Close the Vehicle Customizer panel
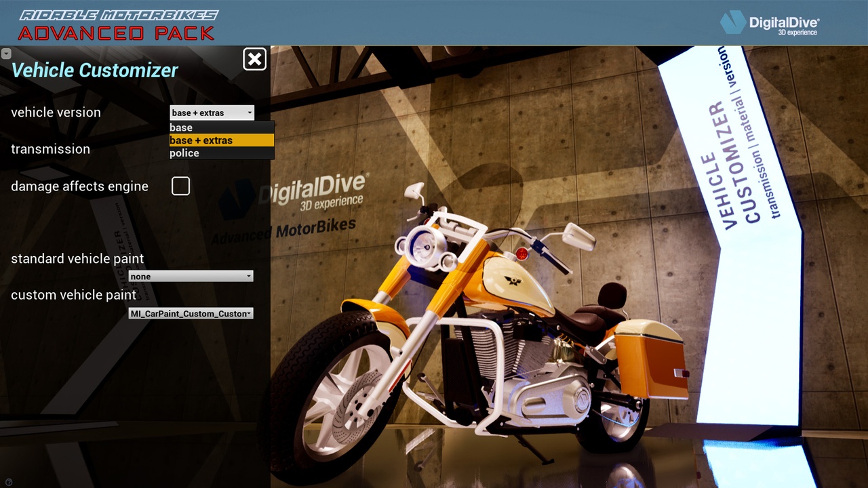This screenshot has width=868, height=488. pos(255,60)
